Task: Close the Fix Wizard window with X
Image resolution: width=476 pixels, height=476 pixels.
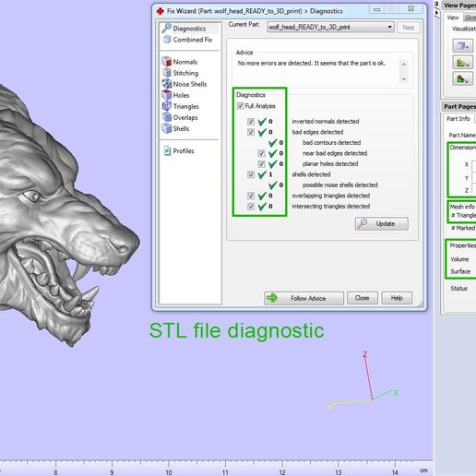Action: click(411, 9)
